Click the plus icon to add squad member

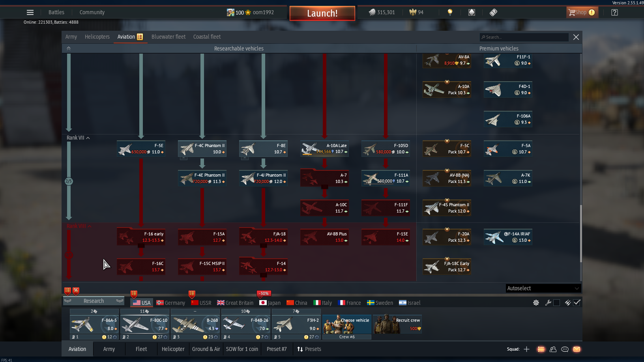click(x=526, y=349)
